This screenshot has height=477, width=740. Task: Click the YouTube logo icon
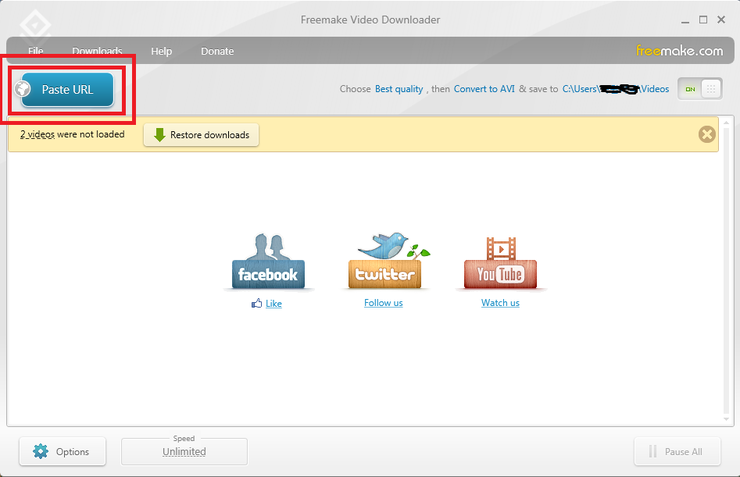tap(500, 262)
